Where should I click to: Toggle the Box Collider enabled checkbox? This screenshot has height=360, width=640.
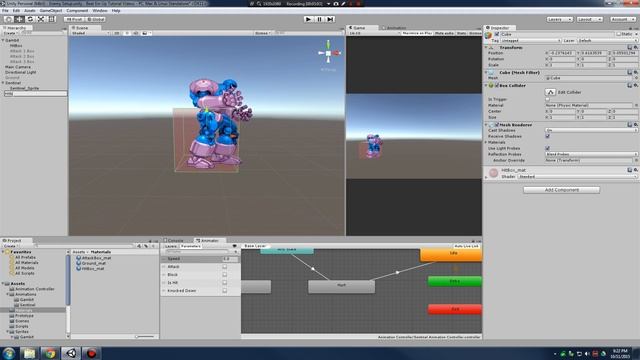[x=497, y=86]
